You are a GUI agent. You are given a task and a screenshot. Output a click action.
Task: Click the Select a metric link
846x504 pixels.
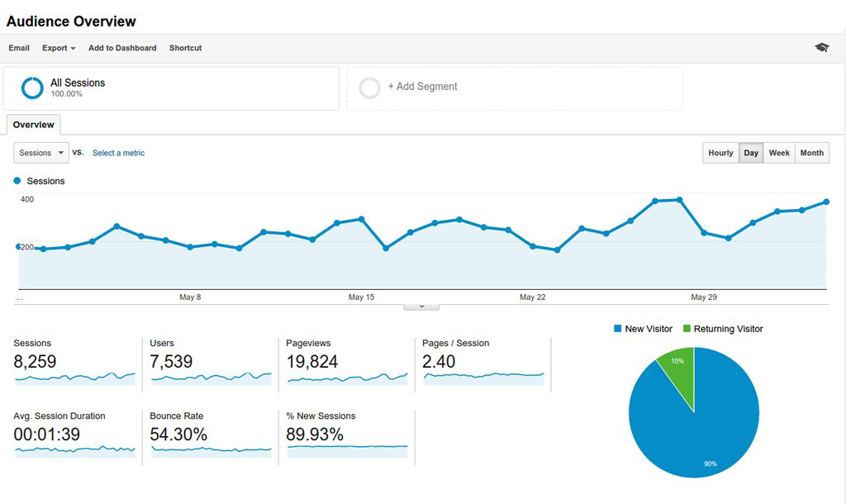pos(118,153)
